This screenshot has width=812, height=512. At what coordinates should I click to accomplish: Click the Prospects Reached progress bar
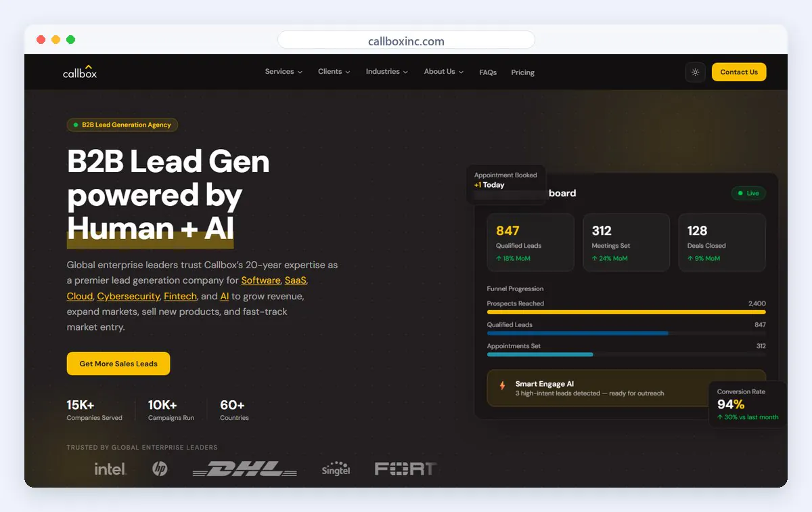tap(627, 312)
